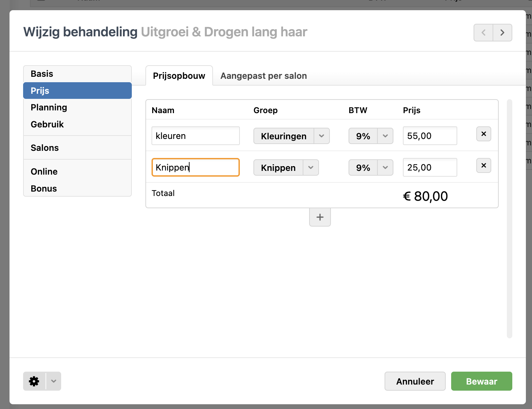Select the Prijsopbouw tab
Viewport: 532px width, 409px height.
point(179,76)
